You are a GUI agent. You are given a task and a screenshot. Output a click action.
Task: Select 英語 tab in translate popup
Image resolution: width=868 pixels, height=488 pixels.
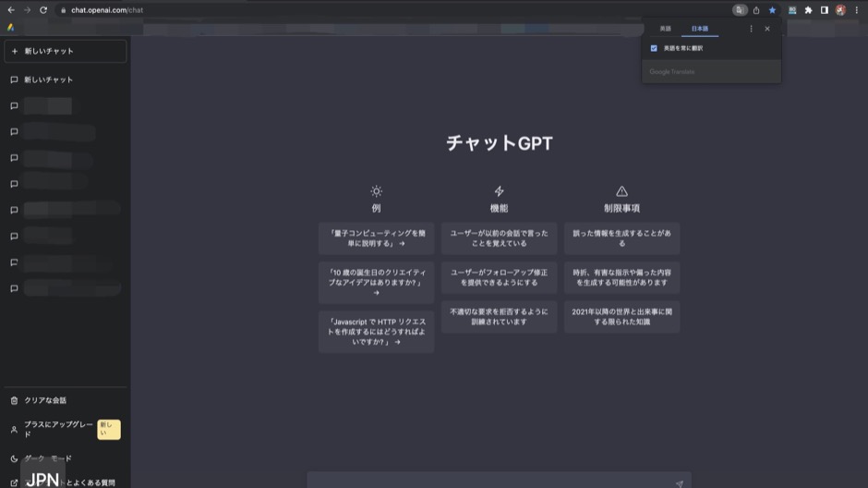click(x=666, y=29)
